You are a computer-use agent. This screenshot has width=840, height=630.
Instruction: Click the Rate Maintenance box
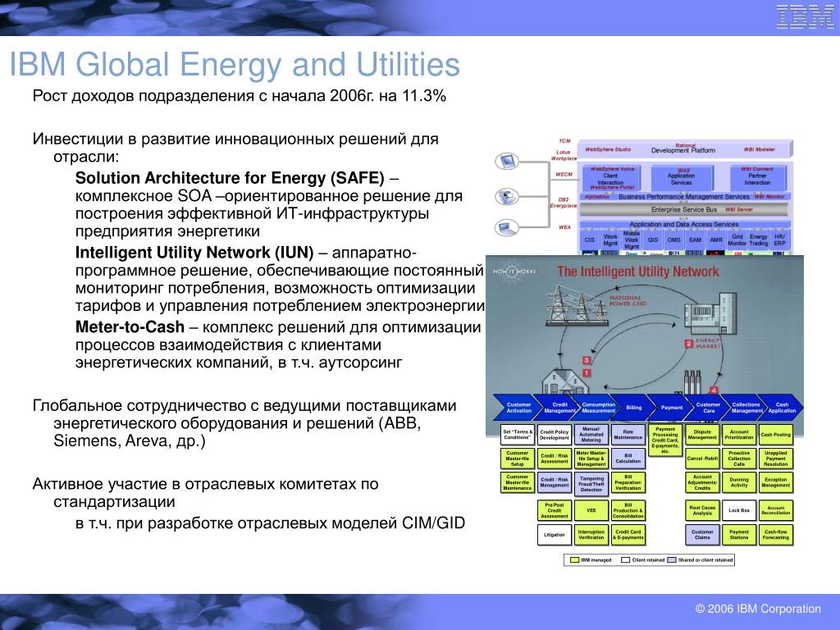(x=628, y=435)
